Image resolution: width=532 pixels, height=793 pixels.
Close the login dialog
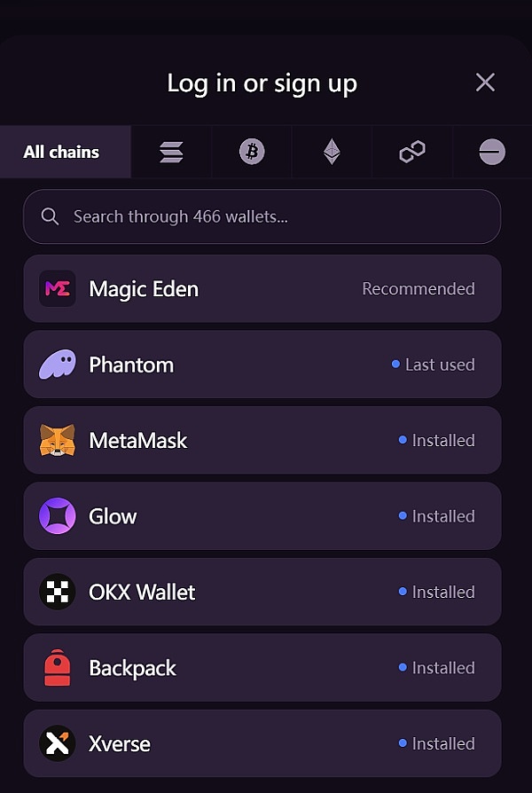click(x=485, y=82)
